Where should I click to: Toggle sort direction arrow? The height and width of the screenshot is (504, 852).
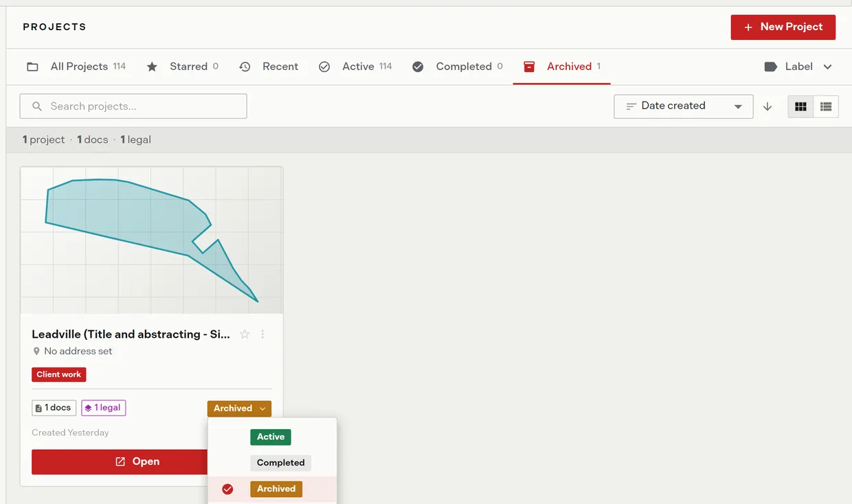tap(767, 106)
